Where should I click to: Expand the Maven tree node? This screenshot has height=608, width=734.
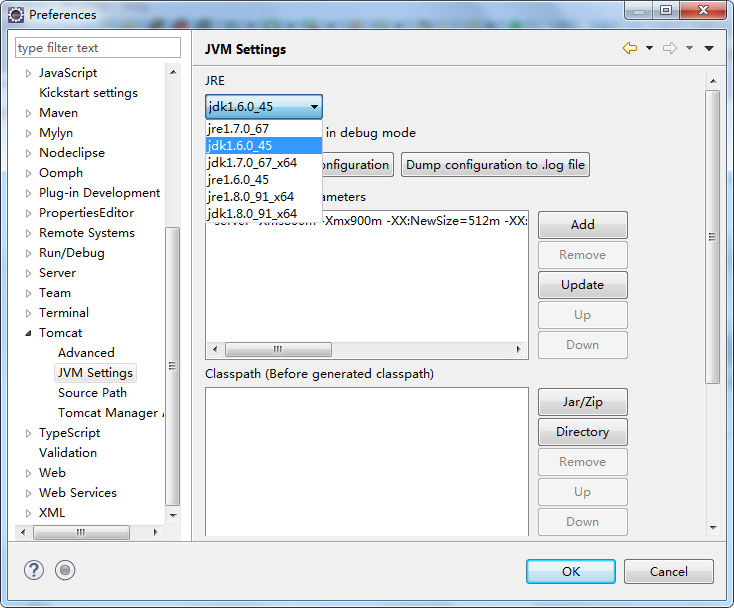[x=29, y=113]
